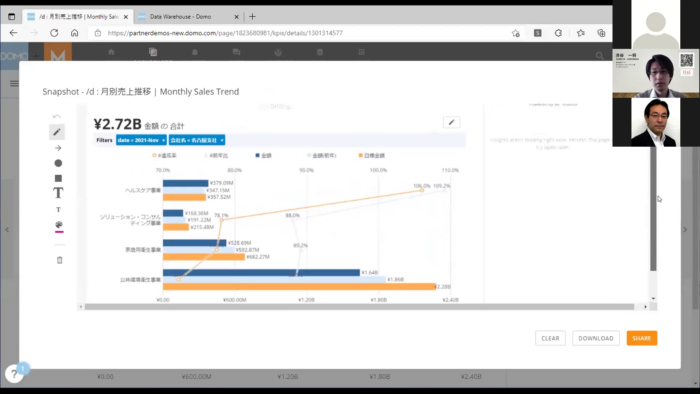Click the Domo dashboards nav icon
Screen dimensions: 700x394
(x=153, y=52)
